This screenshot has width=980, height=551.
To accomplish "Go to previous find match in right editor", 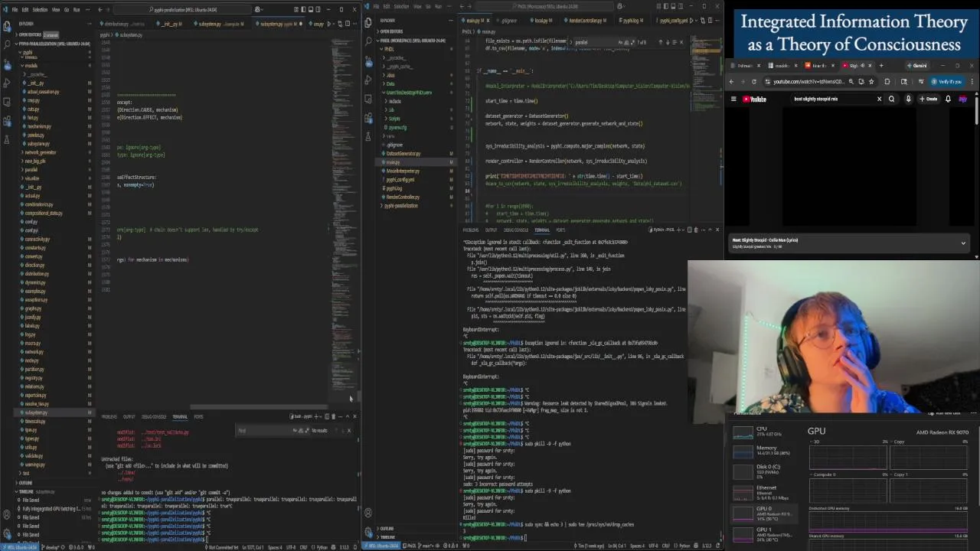I will point(661,42).
